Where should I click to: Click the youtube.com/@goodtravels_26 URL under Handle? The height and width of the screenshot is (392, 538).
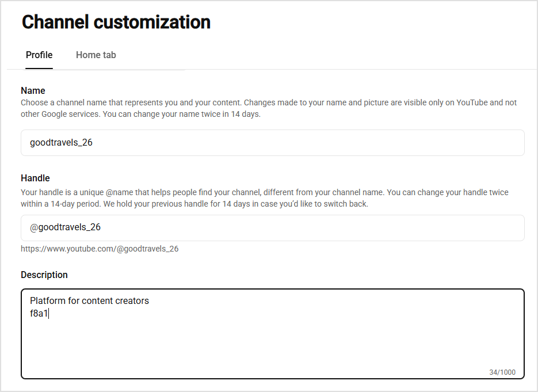pyautogui.click(x=100, y=249)
